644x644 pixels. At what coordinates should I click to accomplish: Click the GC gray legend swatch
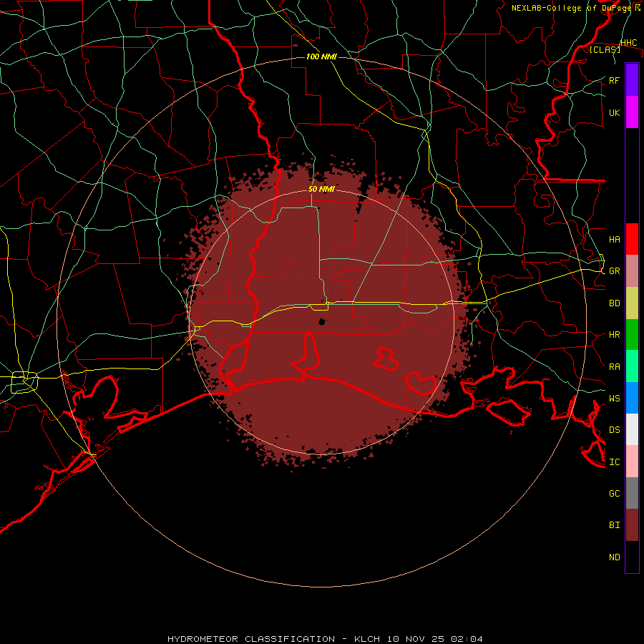pos(632,493)
